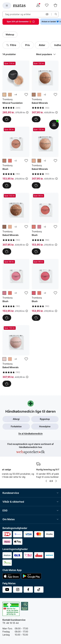The height and width of the screenshot is (644, 61).
Task: Expand the Om Matas footer section
Action: click(x=30, y=519)
